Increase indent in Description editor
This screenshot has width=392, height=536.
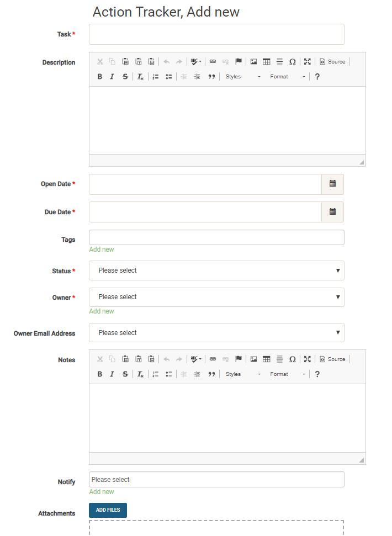pyautogui.click(x=197, y=77)
